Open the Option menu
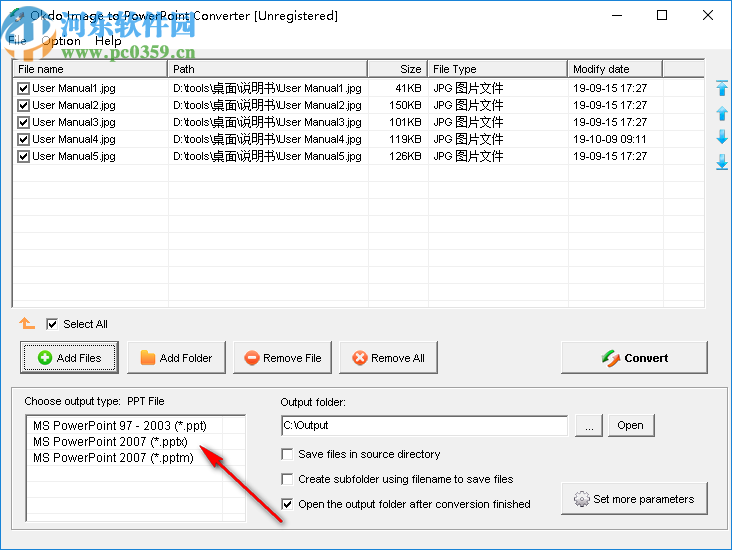This screenshot has height=550, width=732. [x=61, y=41]
